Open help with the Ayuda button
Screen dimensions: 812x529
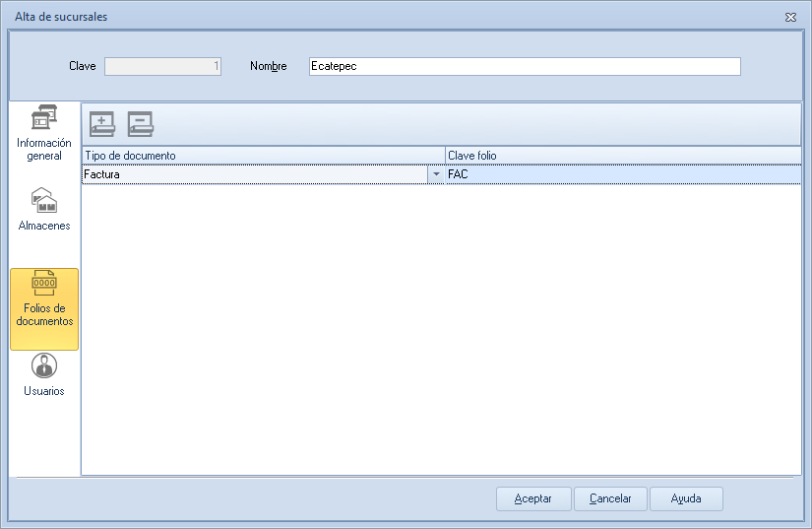coord(686,498)
